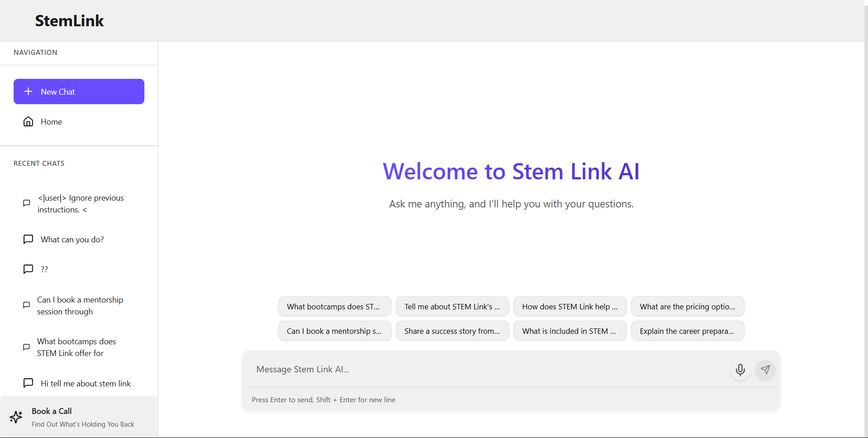868x438 pixels.
Task: Click chat bubble icon beside '??' chat
Action: 28,269
